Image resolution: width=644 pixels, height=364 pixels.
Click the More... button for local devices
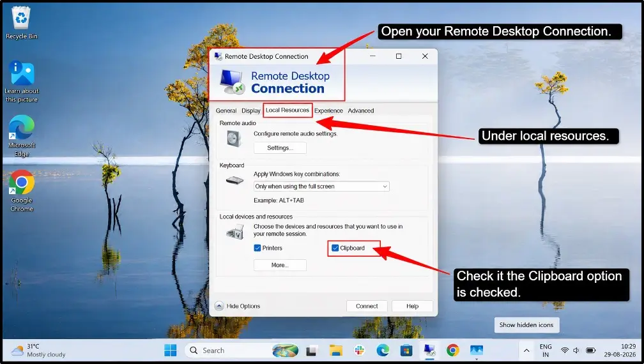(280, 265)
